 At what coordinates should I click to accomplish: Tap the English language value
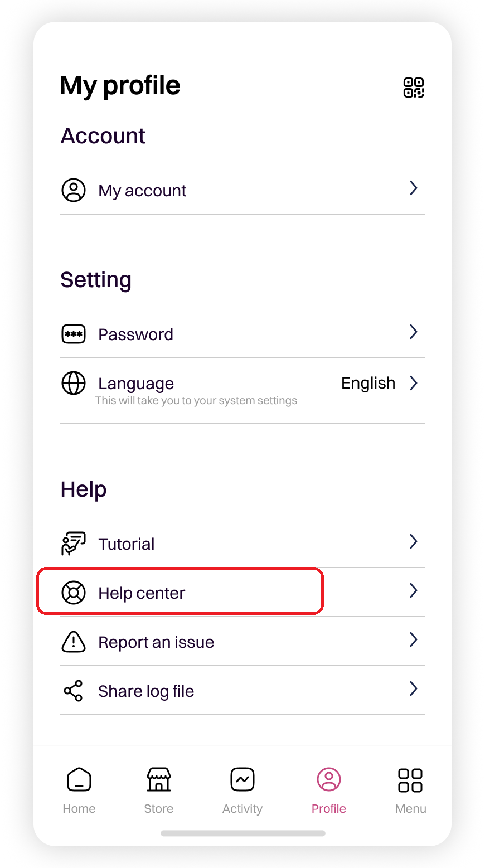tap(368, 383)
